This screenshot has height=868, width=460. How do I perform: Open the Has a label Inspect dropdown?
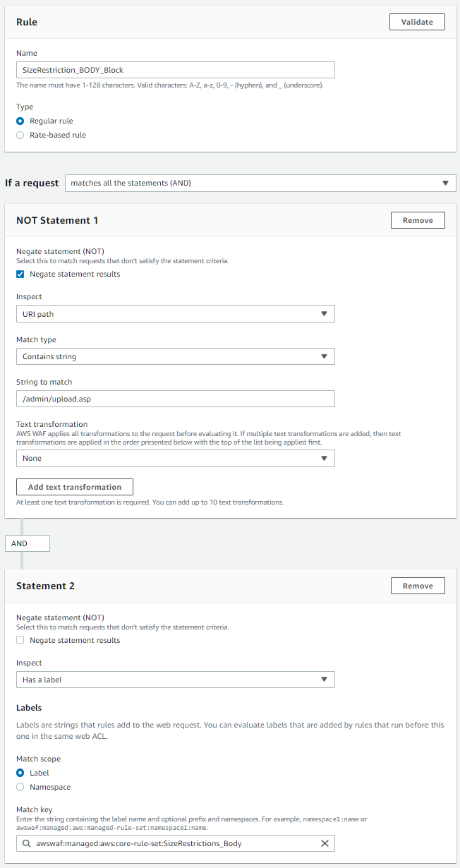(175, 680)
